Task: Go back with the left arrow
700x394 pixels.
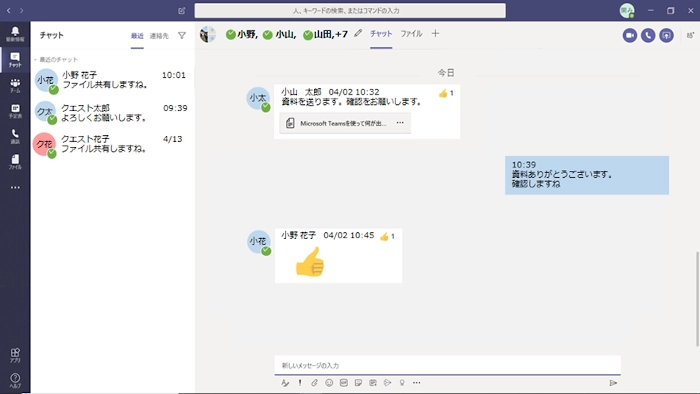Action: coord(8,10)
